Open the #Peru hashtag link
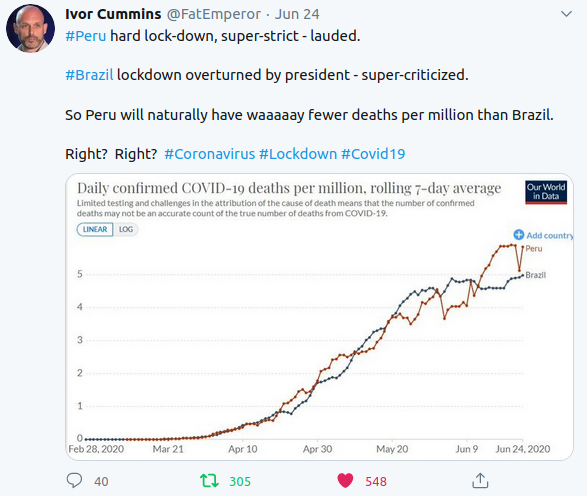Image resolution: width=587 pixels, height=496 pixels. [x=86, y=36]
